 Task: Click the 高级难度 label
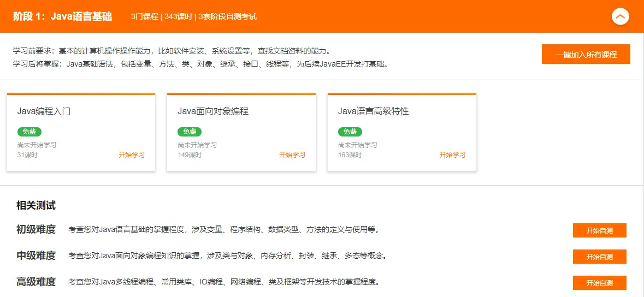click(36, 282)
